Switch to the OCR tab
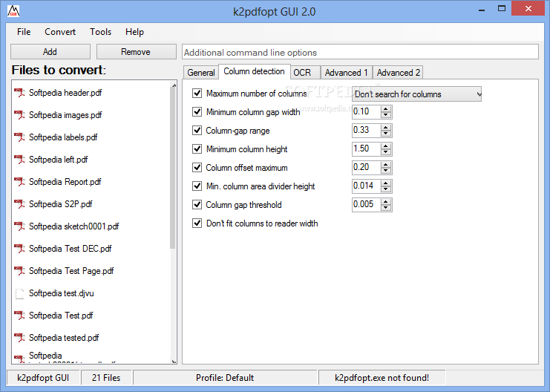 305,73
